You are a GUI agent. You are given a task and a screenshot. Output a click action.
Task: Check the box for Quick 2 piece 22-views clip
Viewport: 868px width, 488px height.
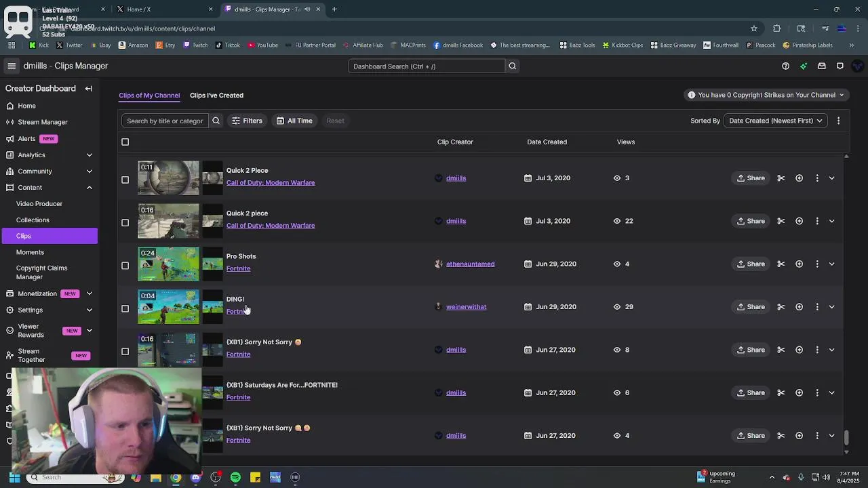(125, 222)
